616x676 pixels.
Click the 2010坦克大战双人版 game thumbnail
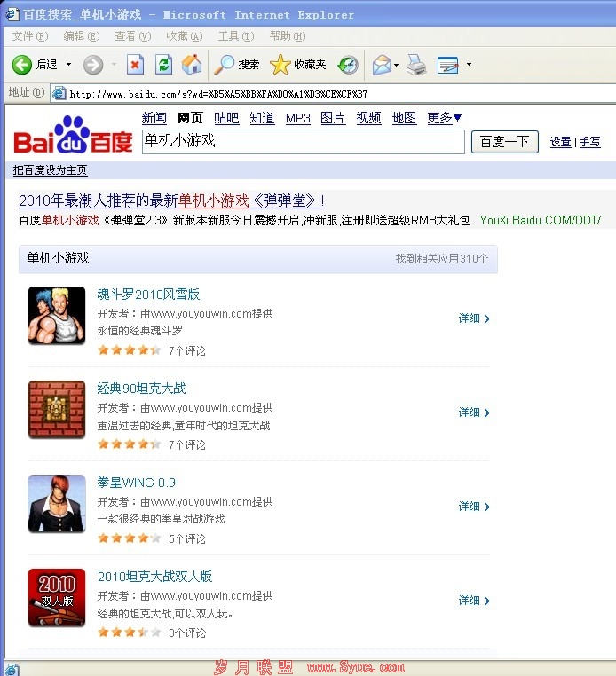[x=57, y=598]
